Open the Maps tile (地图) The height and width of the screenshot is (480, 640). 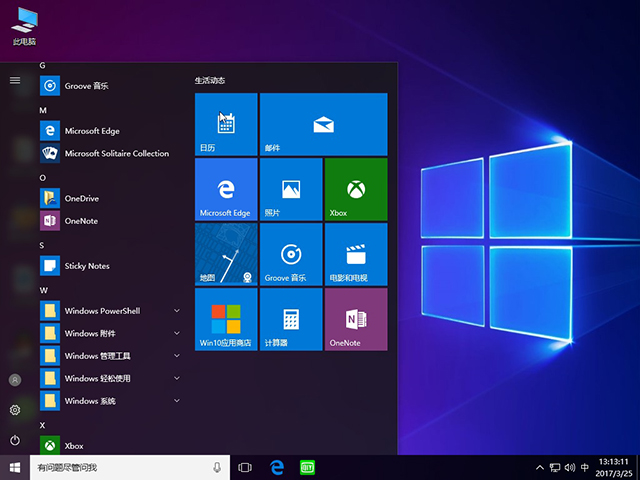point(226,254)
